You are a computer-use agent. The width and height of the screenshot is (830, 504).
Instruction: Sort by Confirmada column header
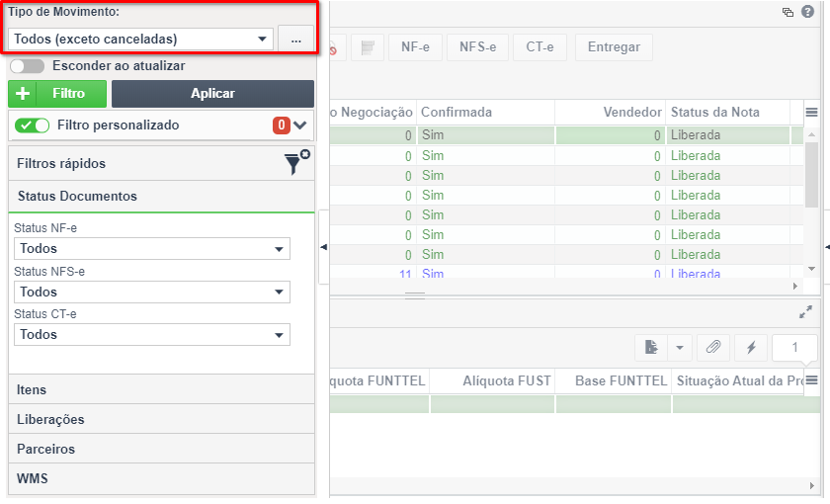click(485, 113)
